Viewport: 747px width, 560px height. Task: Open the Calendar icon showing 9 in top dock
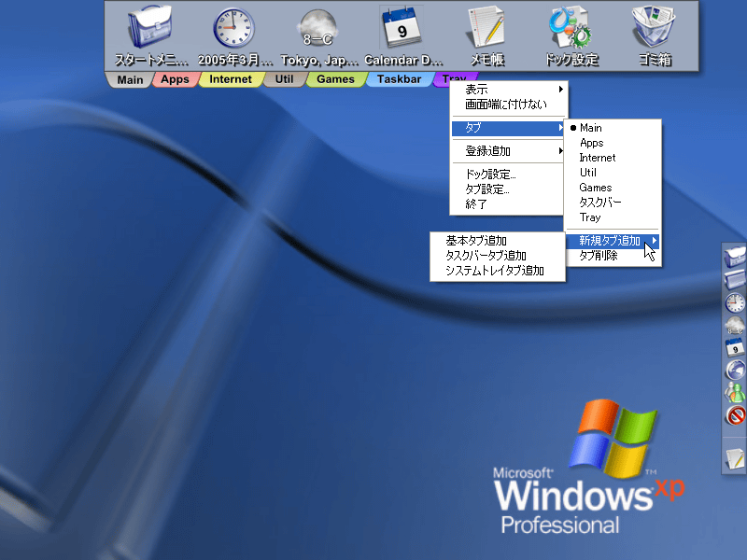402,27
